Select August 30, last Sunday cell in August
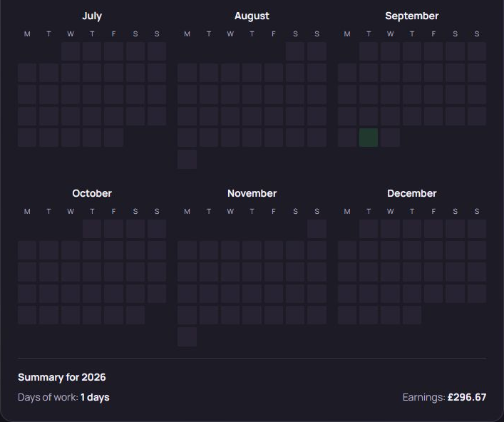 317,138
